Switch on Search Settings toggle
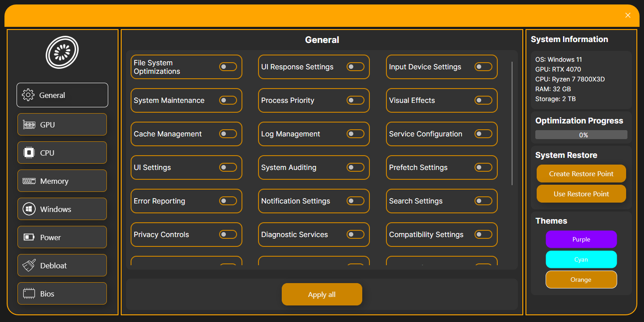 tap(483, 201)
